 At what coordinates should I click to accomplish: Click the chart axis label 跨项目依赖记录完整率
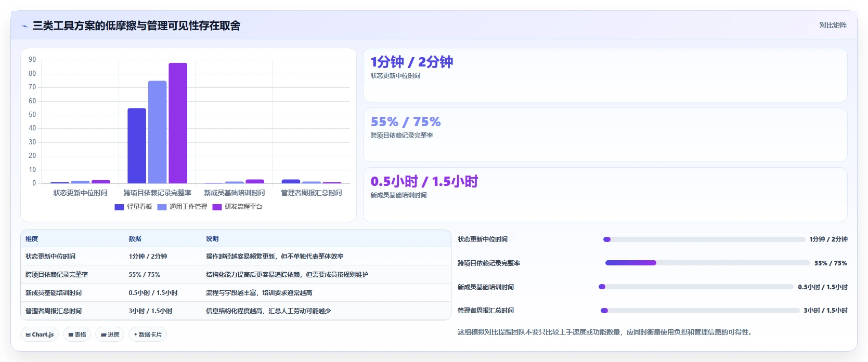pos(157,193)
